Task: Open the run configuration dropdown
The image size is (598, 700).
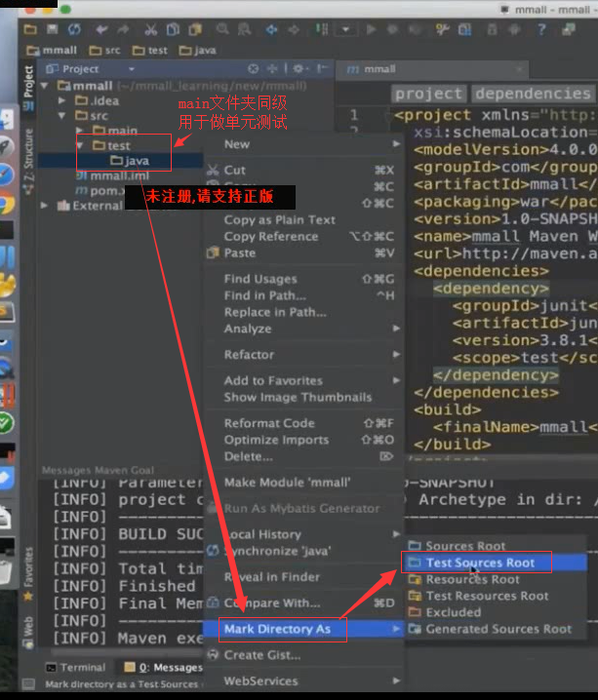Action: click(x=345, y=30)
